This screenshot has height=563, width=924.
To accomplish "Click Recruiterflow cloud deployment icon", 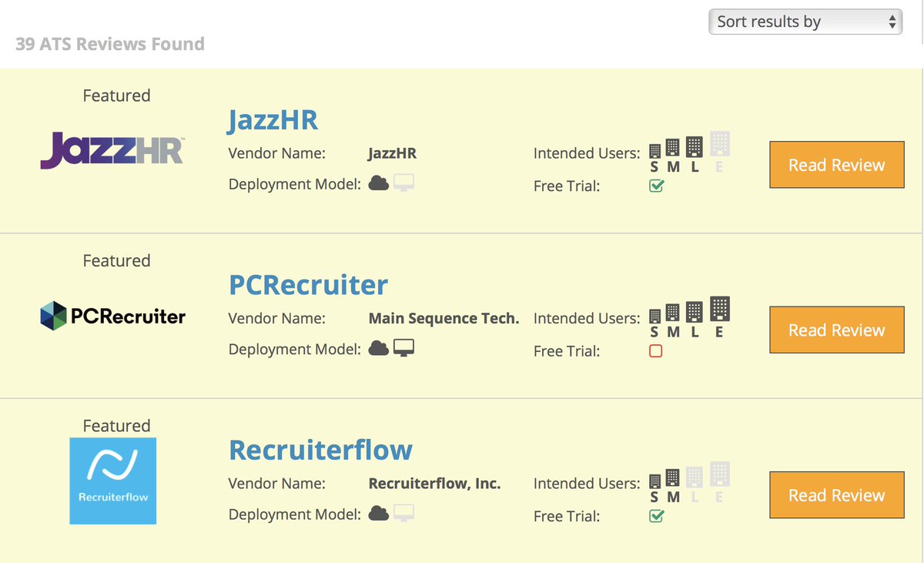I will [378, 514].
